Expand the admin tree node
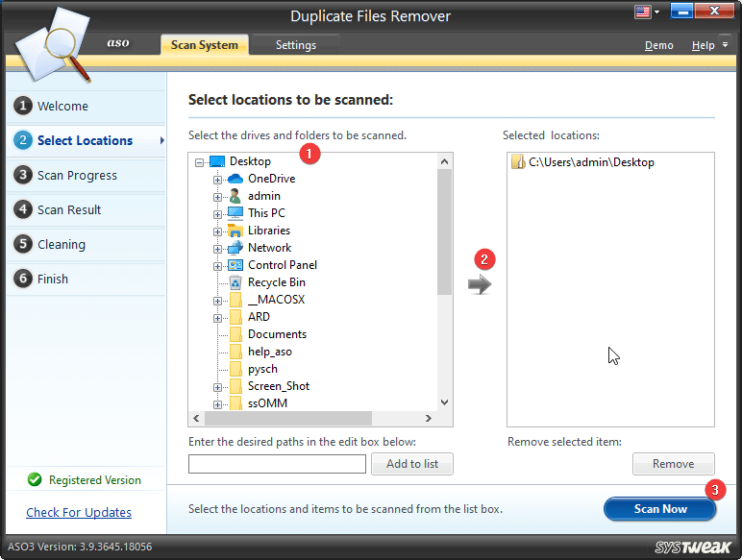The image size is (742, 560). [x=217, y=197]
